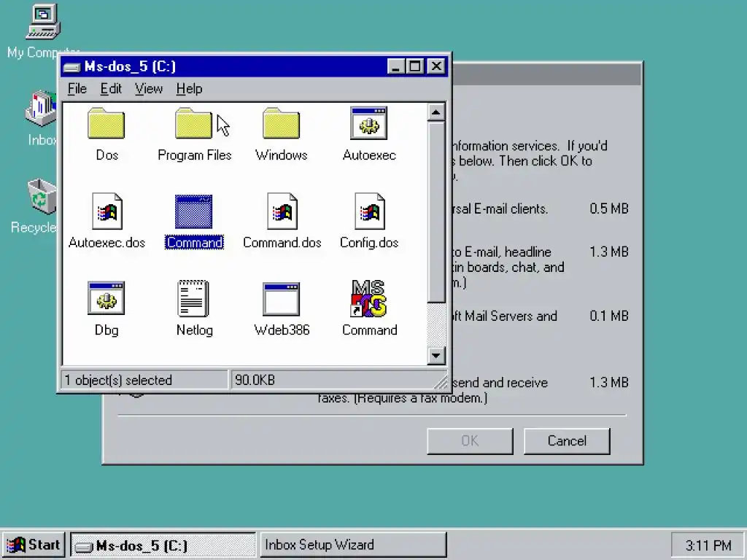This screenshot has width=747, height=560.
Task: Click Cancel in the Inbox Setup Wizard
Action: click(567, 441)
